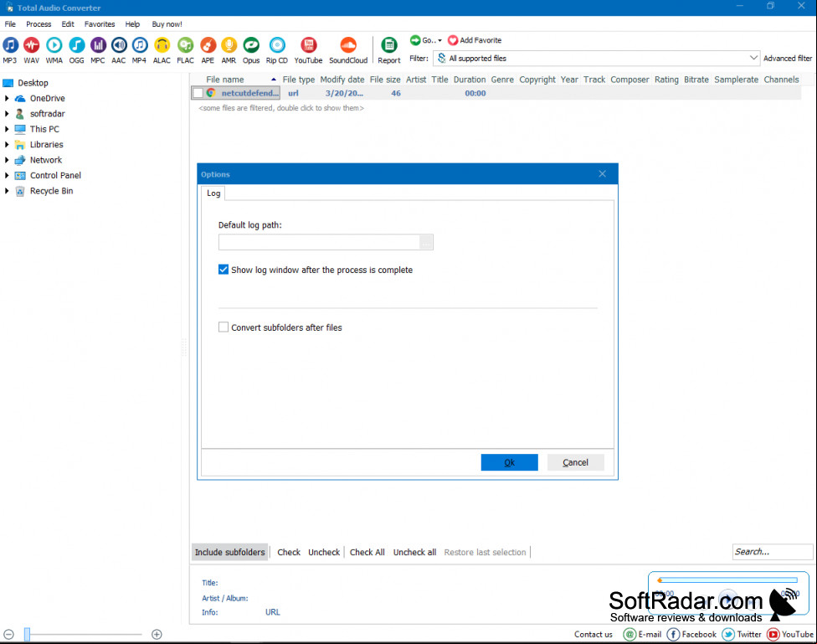Select the OGG format icon
Screen dimensions: 817x644
click(x=77, y=45)
